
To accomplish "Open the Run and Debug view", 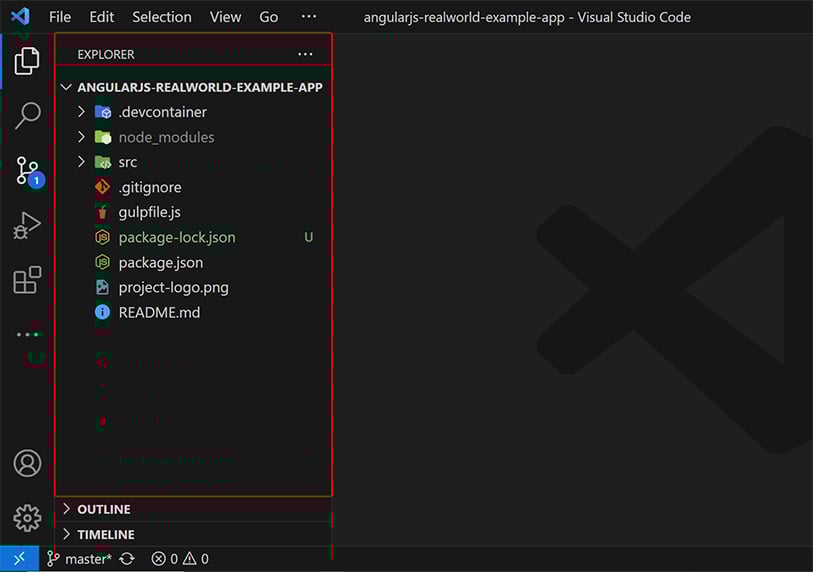I will pos(27,226).
